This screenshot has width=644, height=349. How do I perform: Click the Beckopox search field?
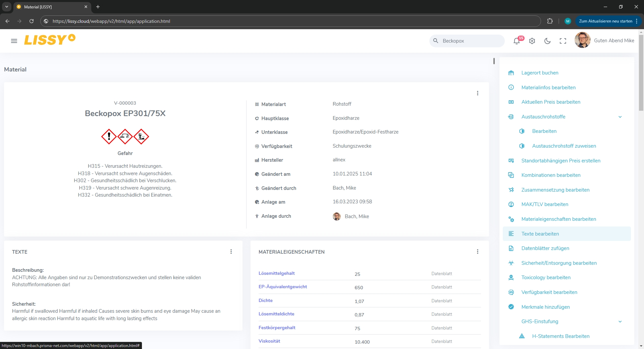467,41
